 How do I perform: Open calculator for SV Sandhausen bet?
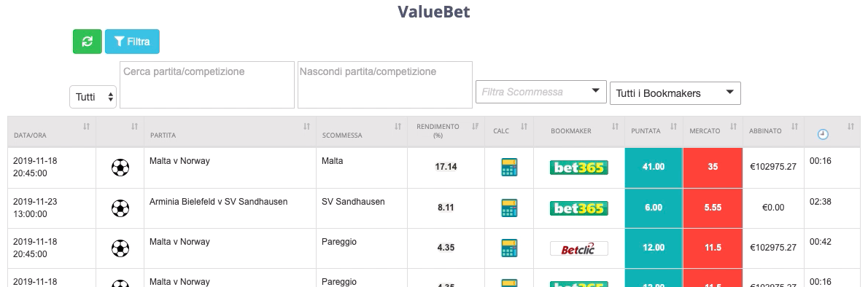point(508,208)
